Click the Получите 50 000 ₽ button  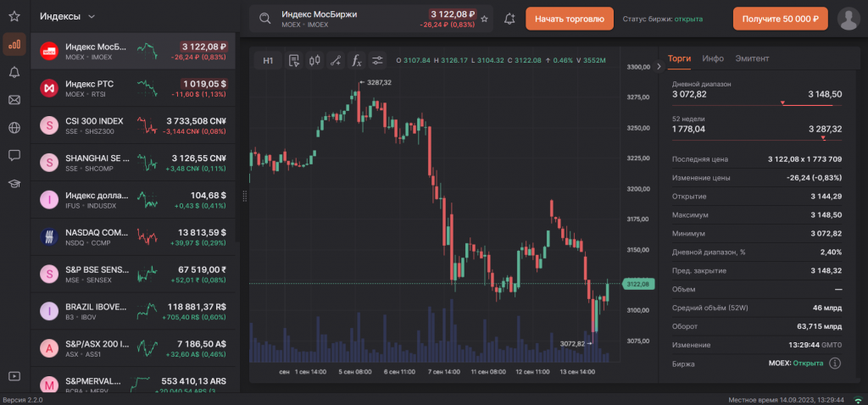(x=780, y=19)
